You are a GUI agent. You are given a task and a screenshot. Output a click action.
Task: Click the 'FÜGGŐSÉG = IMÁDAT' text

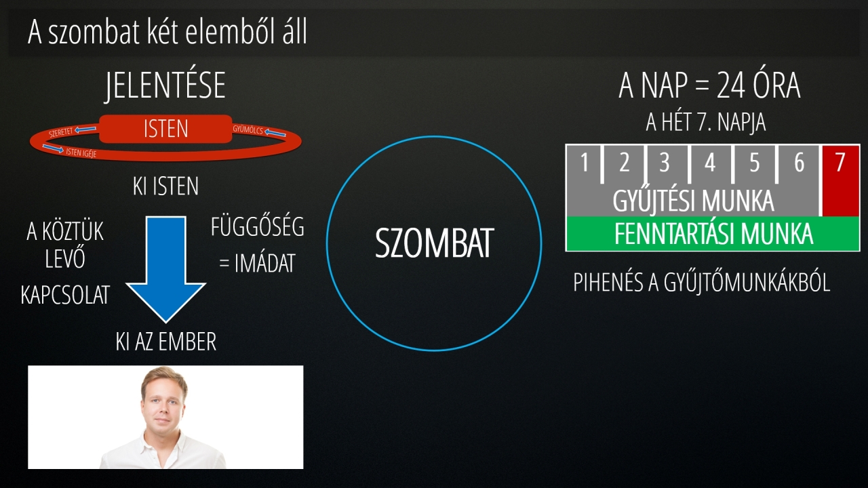coord(258,246)
